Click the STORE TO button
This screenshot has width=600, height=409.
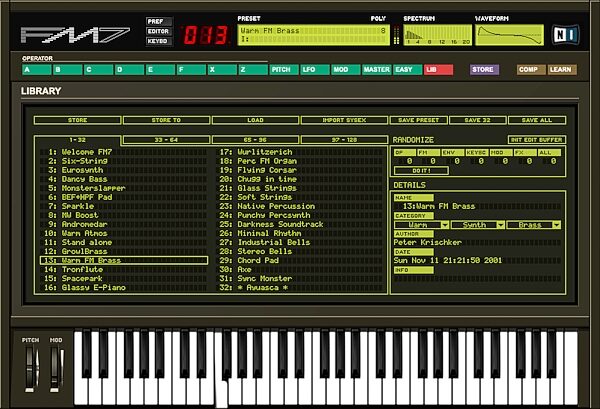tap(166, 120)
